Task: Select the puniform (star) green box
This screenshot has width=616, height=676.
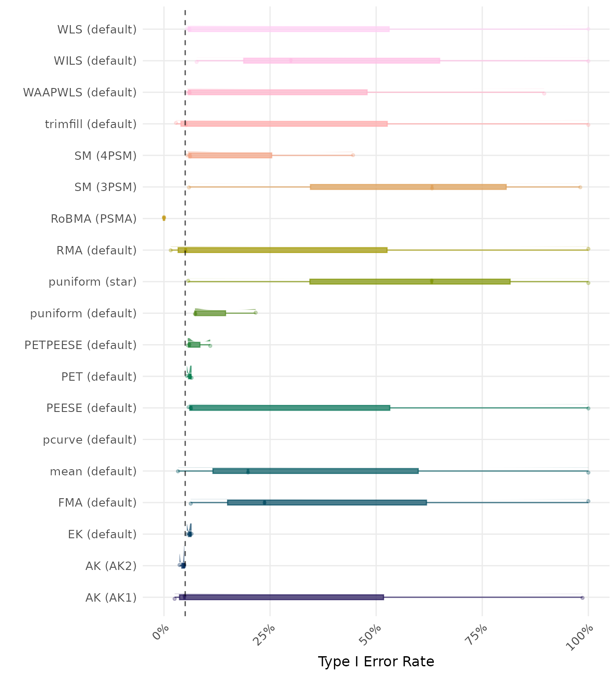Action: [410, 282]
